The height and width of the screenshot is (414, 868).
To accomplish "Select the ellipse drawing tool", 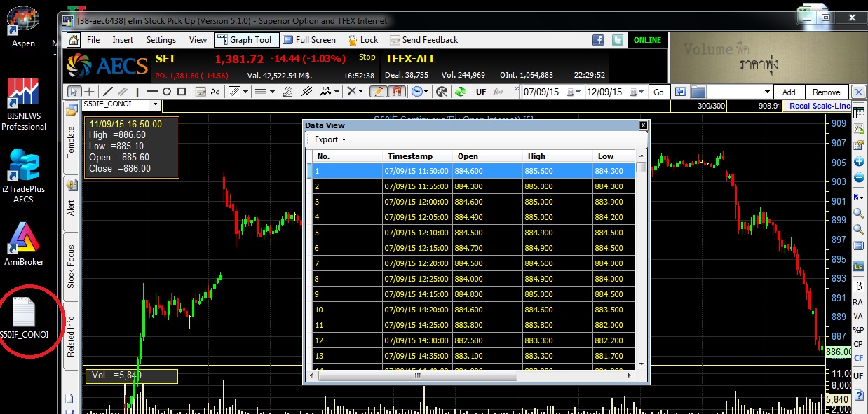I will click(x=167, y=92).
